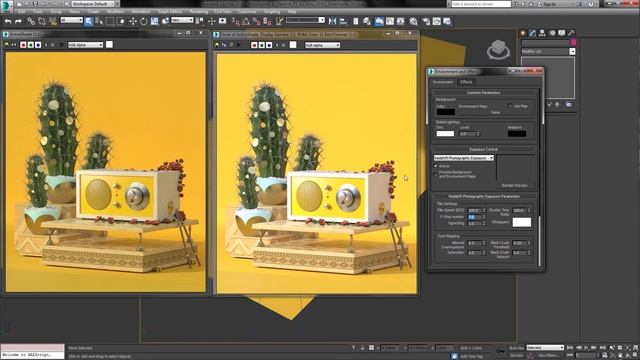Screen dimensions: 640x360
Task: Open the Render Setup icon
Action: pos(426,21)
